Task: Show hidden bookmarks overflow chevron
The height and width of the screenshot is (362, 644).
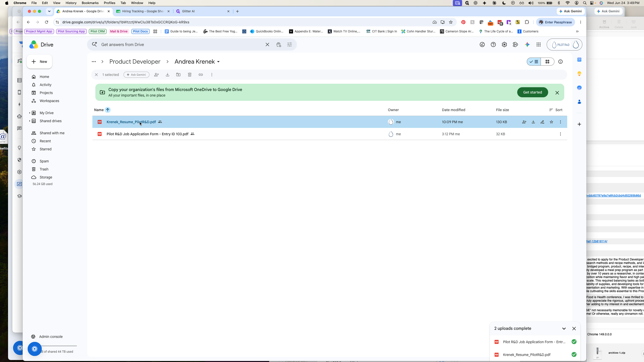Action: click(x=577, y=31)
